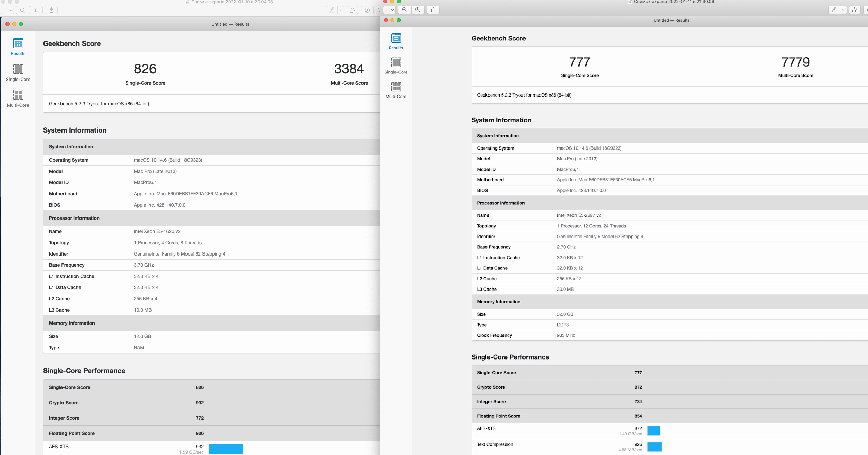Zoom in on the 2022-01-10 Preview window
This screenshot has height=455, width=868.
pos(36,10)
